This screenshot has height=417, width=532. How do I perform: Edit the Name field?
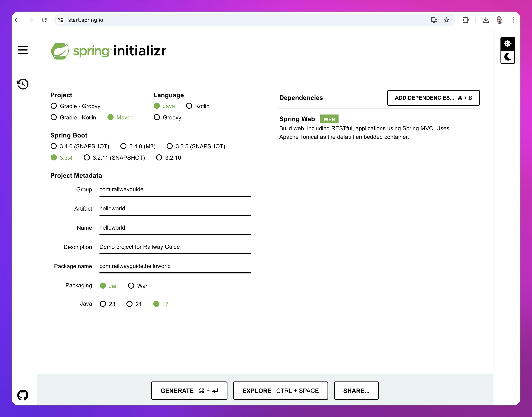175,228
